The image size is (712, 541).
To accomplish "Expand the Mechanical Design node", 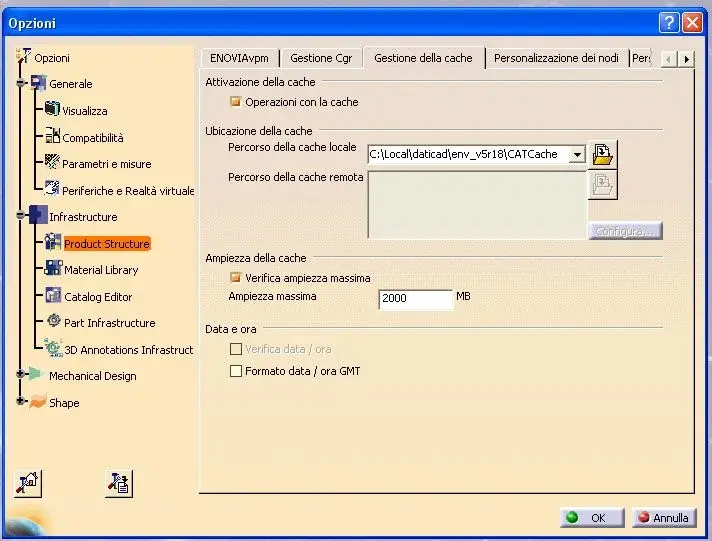I will click(20, 374).
